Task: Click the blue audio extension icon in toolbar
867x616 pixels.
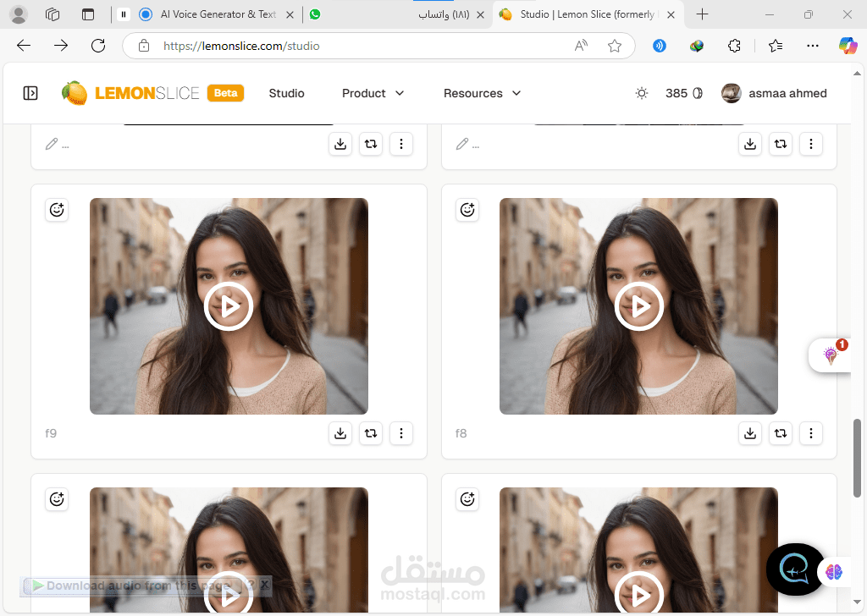Action: click(659, 46)
